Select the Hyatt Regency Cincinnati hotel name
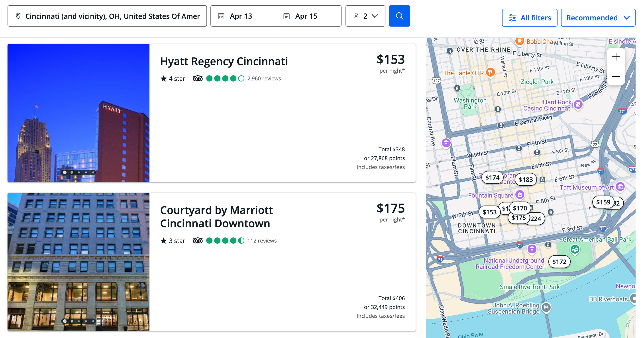The image size is (644, 338). pos(224,61)
